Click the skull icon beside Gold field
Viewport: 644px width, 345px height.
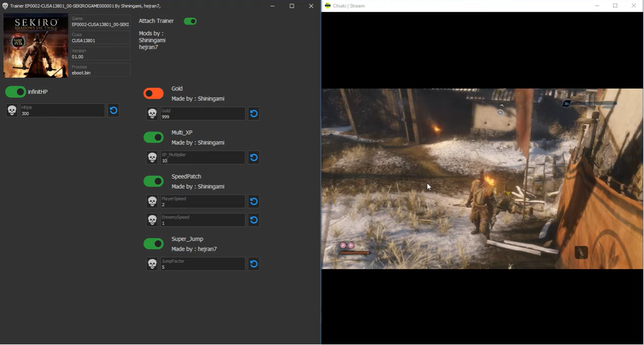152,114
